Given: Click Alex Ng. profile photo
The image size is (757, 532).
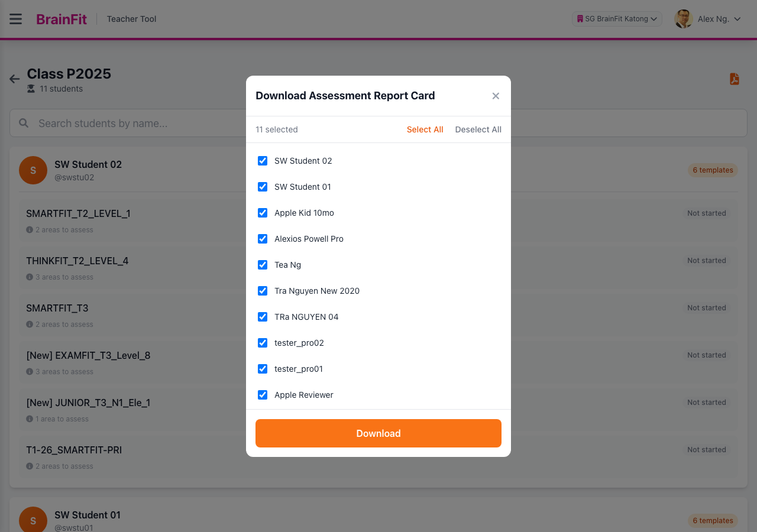Looking at the screenshot, I should [x=684, y=19].
